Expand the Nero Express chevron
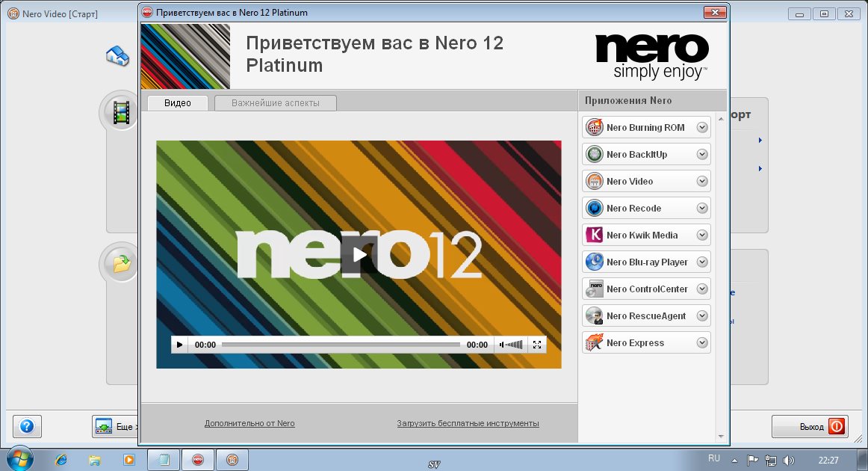 [x=702, y=343]
